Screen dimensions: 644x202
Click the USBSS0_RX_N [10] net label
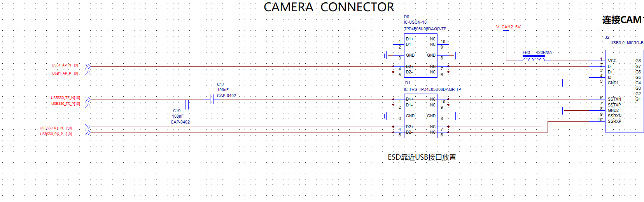tap(56, 128)
